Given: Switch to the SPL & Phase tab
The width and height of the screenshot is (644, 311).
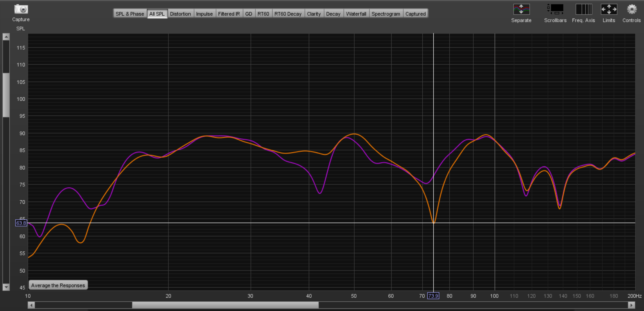Looking at the screenshot, I should [x=130, y=14].
